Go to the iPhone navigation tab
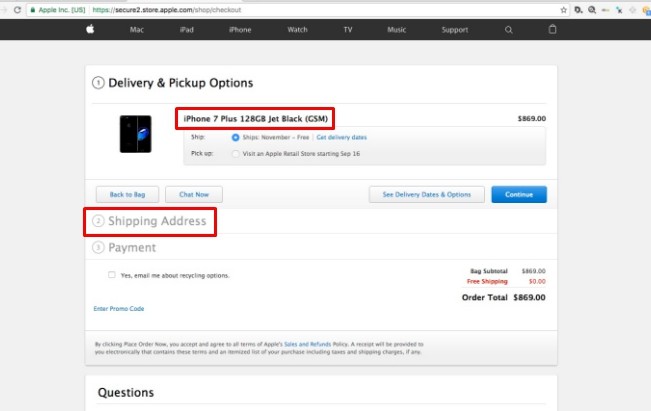The width and height of the screenshot is (651, 411). 240,30
